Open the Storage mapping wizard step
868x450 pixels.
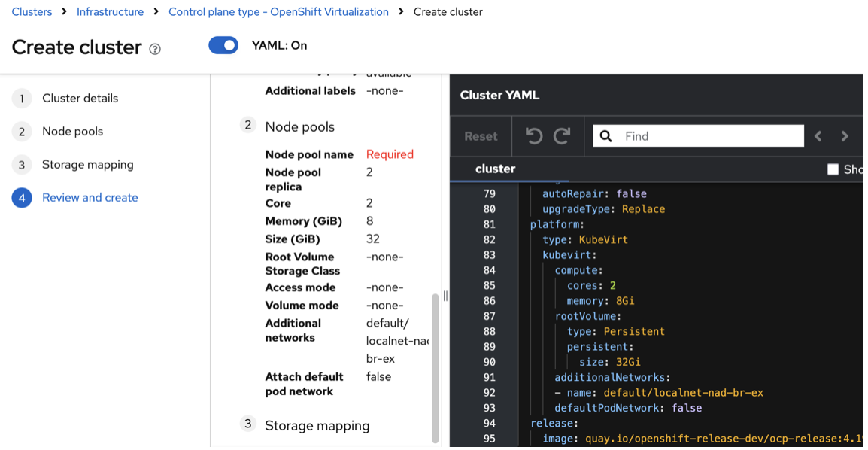coord(87,165)
